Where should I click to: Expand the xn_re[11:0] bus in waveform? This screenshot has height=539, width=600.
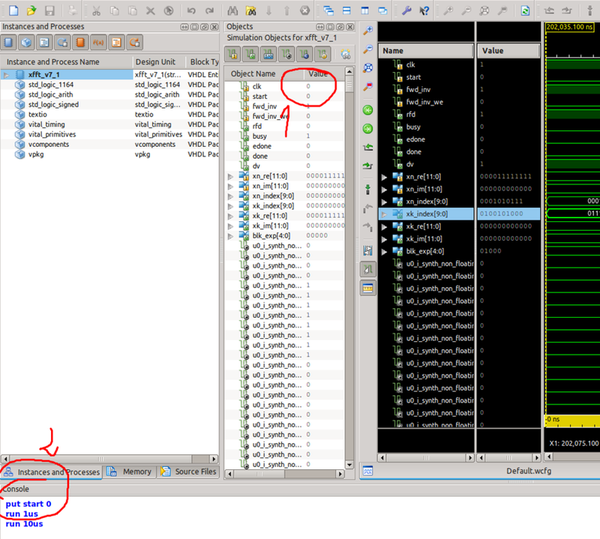pos(386,177)
